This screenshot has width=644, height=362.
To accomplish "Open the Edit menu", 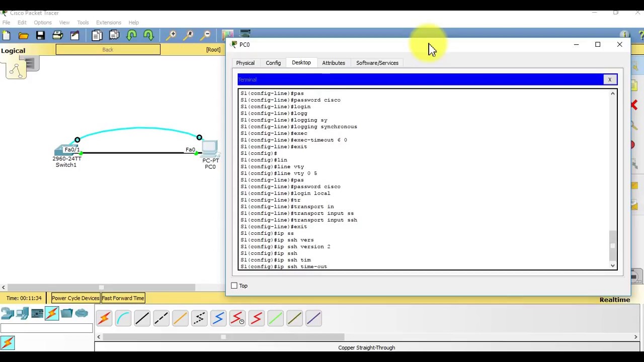I will [22, 22].
